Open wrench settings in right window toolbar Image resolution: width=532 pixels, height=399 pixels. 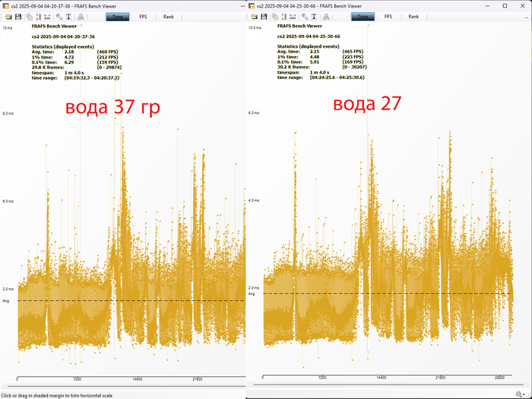305,16
